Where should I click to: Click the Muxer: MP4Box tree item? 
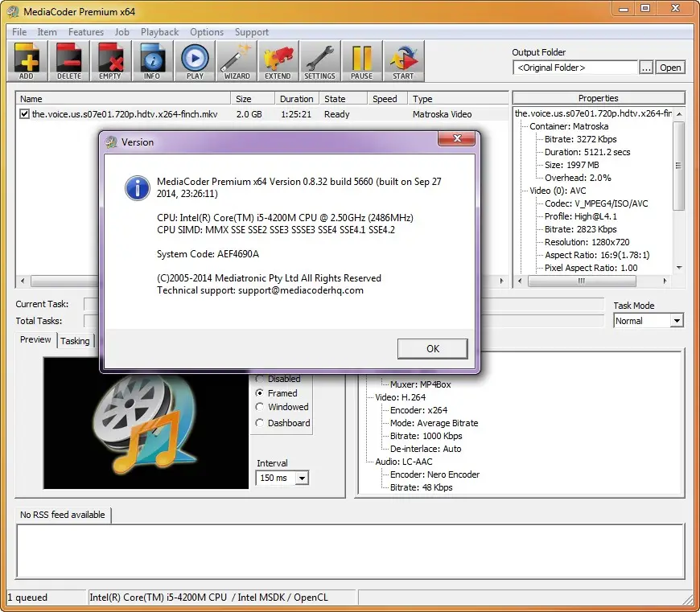420,384
